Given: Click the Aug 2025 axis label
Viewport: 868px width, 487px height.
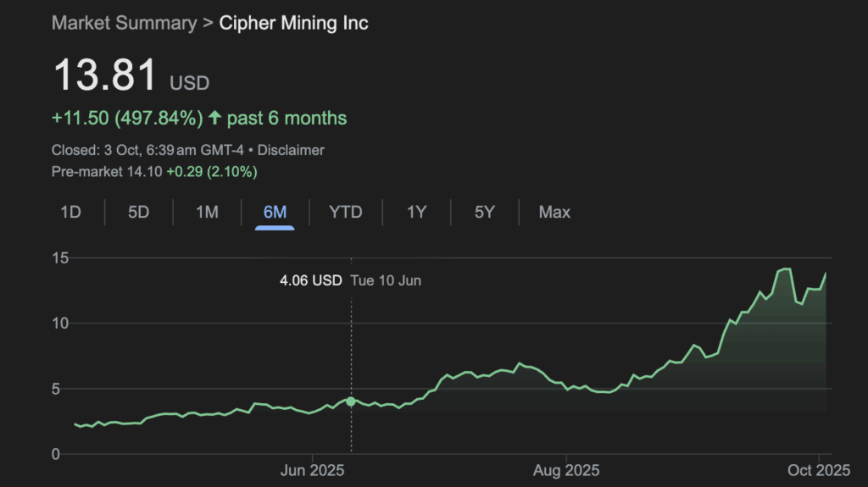Looking at the screenshot, I should (x=566, y=470).
